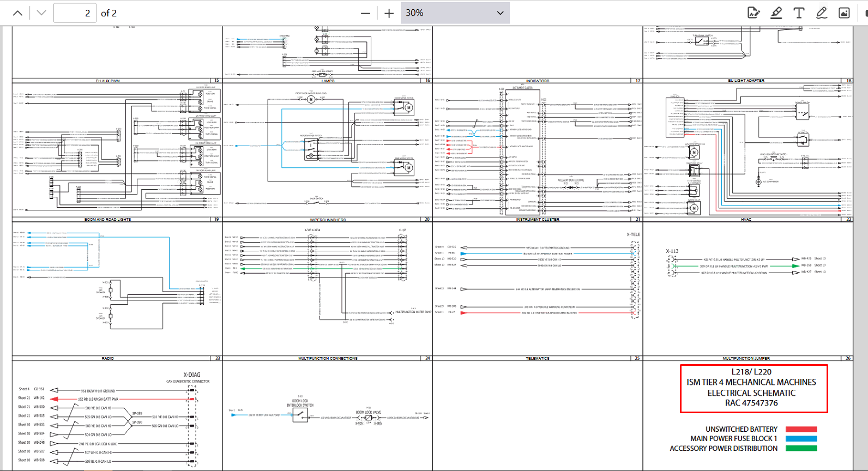Click the X-DIAG connector heading
The height and width of the screenshot is (471, 868).
(192, 375)
